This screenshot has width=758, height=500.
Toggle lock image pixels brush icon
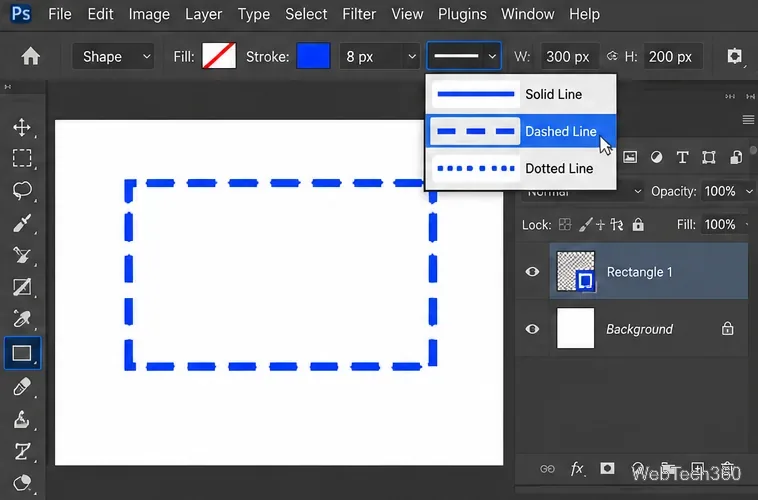coord(585,224)
